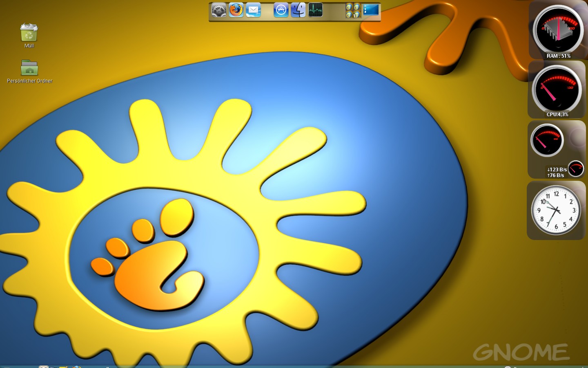Image resolution: width=588 pixels, height=368 pixels.
Task: Select the 'CPU:4,3%' label
Action: pyautogui.click(x=557, y=114)
